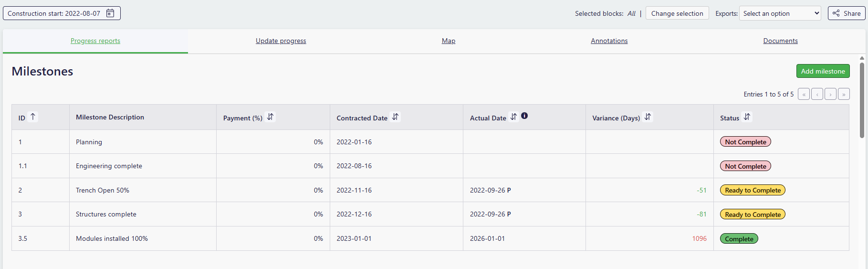Sort by Contracted Date column icon
The width and height of the screenshot is (868, 269).
point(395,117)
